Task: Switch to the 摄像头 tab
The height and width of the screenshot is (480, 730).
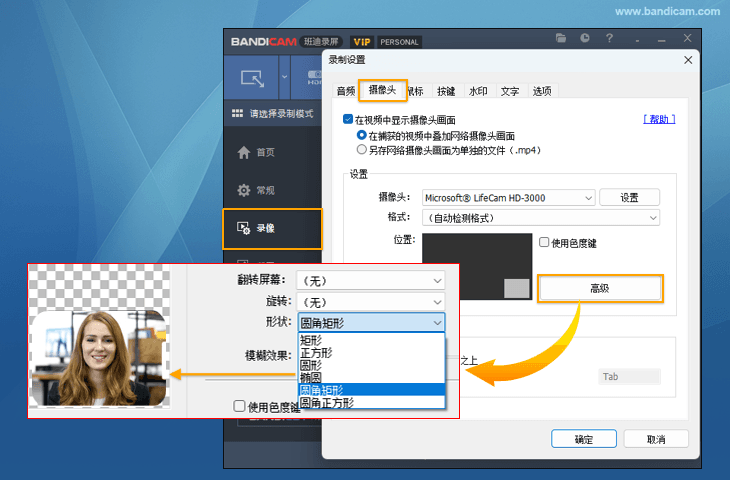Action: click(382, 90)
